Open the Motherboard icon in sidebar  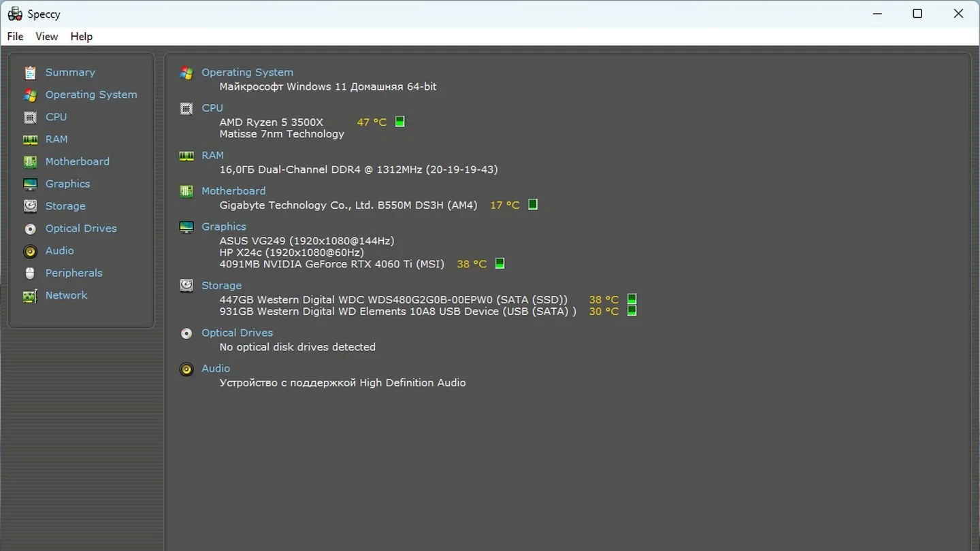point(30,161)
